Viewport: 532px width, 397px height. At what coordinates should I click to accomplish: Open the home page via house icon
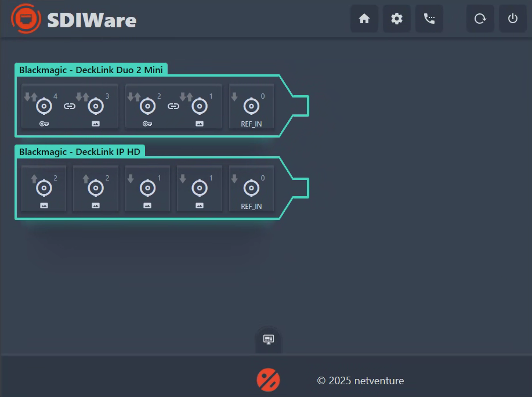(364, 19)
